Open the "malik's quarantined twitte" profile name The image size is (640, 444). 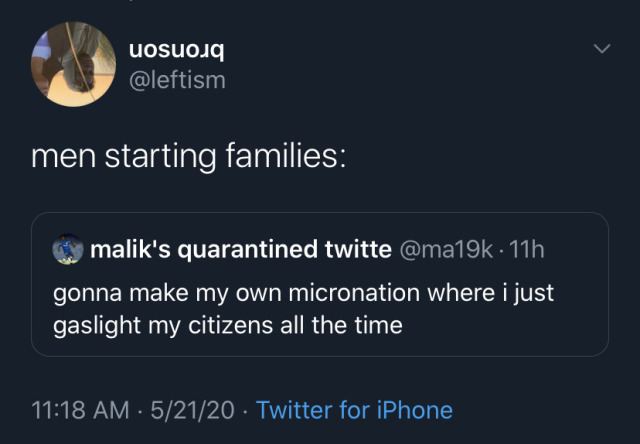pyautogui.click(x=241, y=250)
